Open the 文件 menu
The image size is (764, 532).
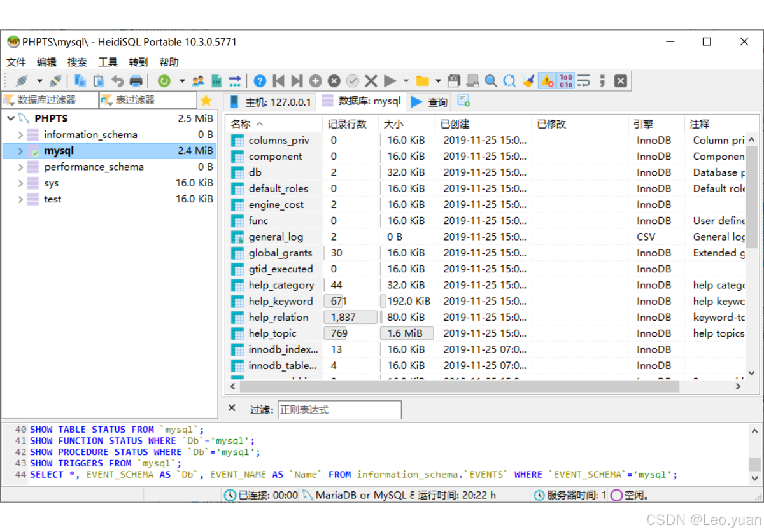coord(16,62)
